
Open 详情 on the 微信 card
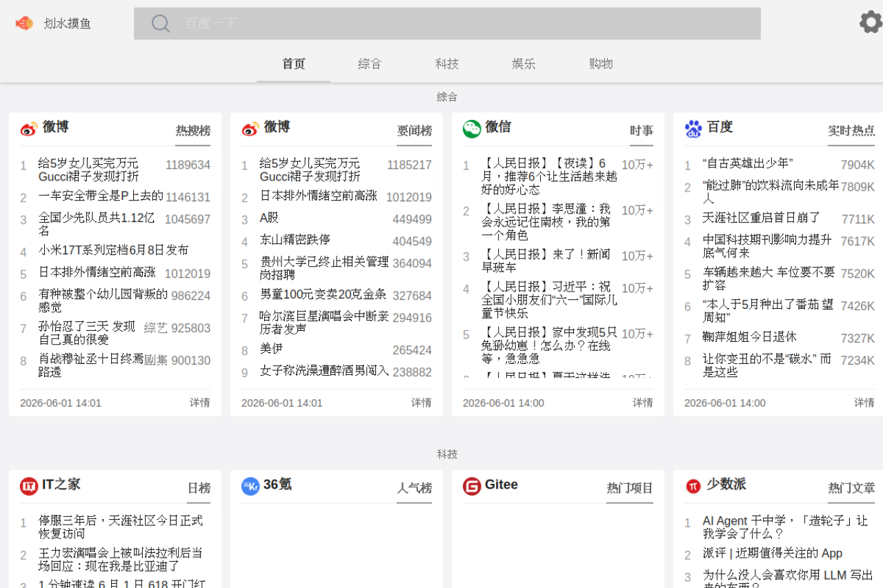tap(643, 403)
